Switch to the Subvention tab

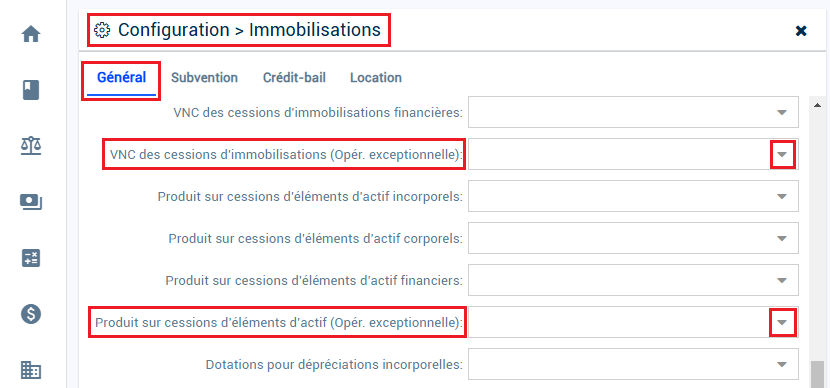tap(204, 78)
